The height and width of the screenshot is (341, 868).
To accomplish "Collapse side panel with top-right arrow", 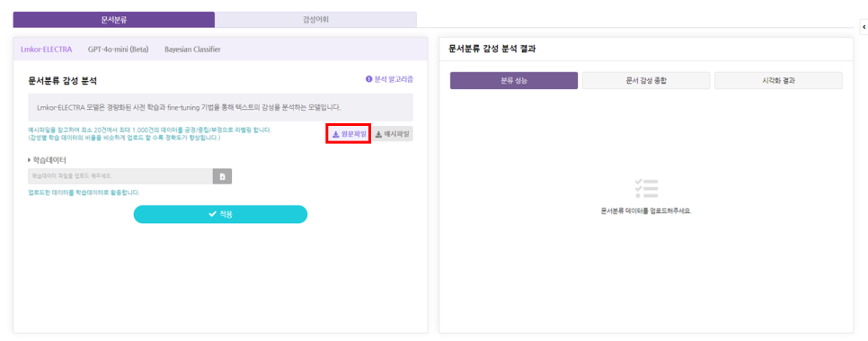I will pyautogui.click(x=864, y=27).
